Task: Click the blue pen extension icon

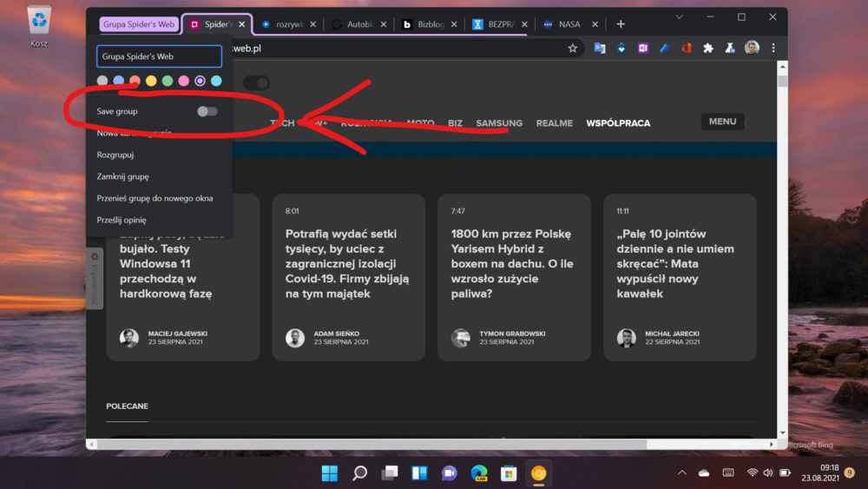Action: (665, 48)
